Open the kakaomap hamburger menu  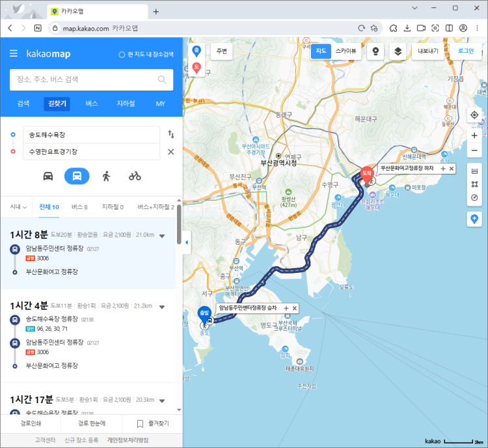pos(14,53)
